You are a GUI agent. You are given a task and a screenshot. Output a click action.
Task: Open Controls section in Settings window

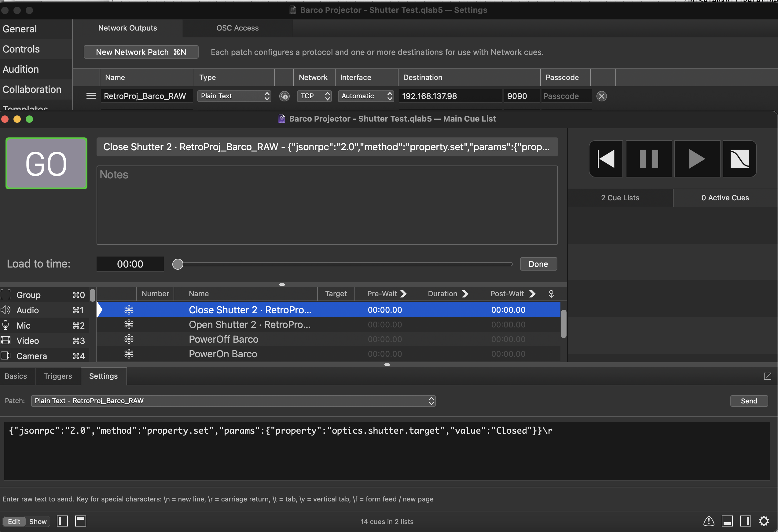(36, 49)
